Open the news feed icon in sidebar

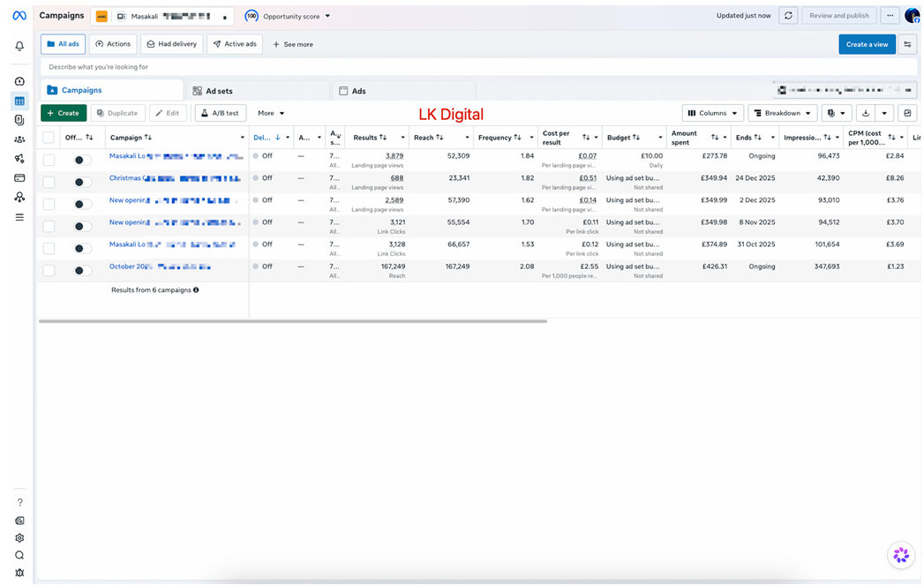coord(19,521)
